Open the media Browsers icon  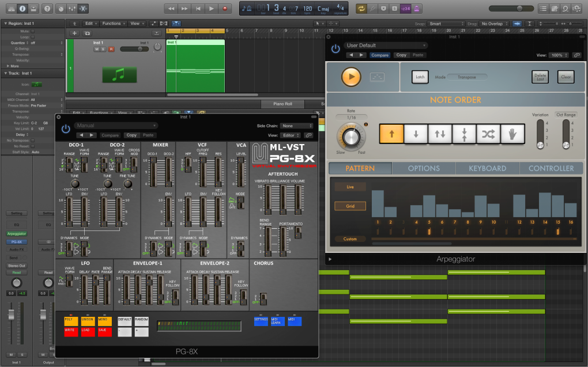point(576,8)
